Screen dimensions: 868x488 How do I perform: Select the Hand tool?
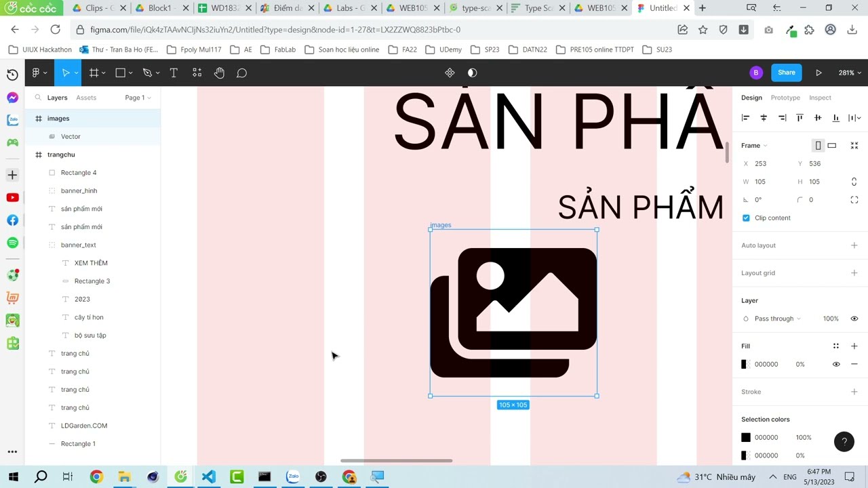[219, 73]
